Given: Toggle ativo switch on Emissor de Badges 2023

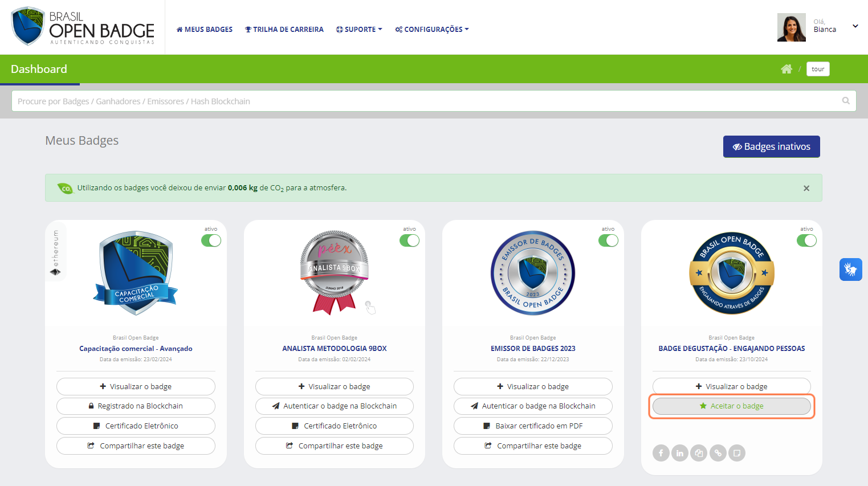Looking at the screenshot, I should pyautogui.click(x=608, y=240).
